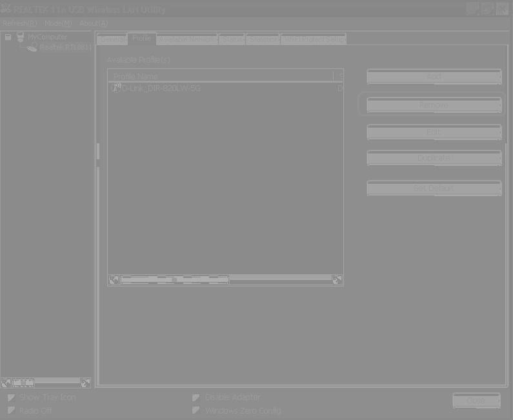Click the Remove profile button
The image size is (513, 420).
coord(434,105)
